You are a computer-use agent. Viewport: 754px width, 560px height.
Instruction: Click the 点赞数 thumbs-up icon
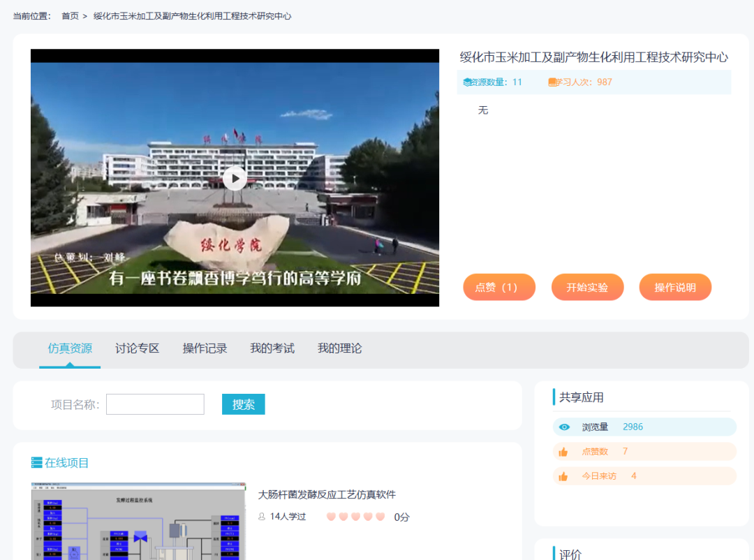[x=563, y=452]
